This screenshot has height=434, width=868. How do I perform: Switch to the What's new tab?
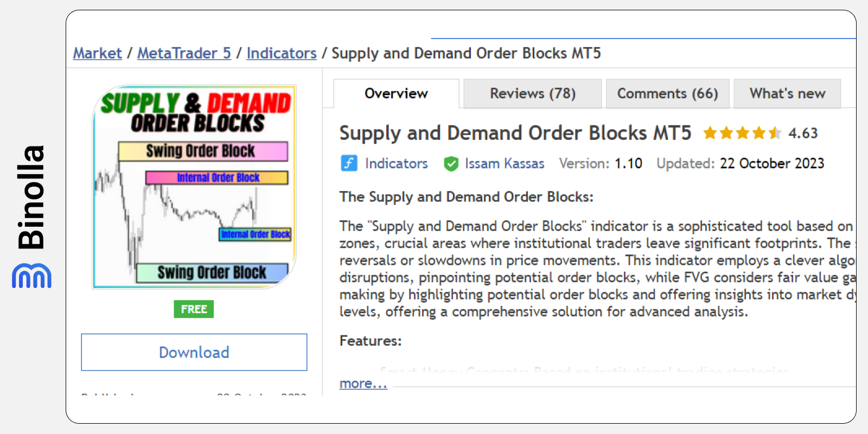click(x=787, y=94)
